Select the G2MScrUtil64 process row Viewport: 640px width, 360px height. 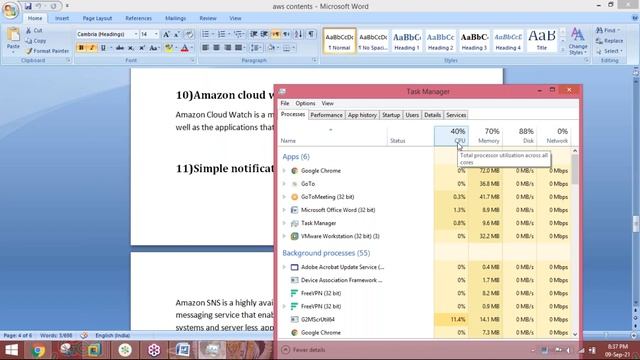pyautogui.click(x=424, y=319)
